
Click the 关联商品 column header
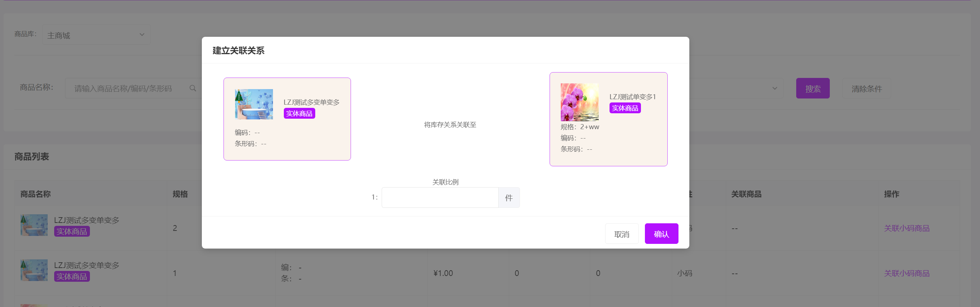tap(746, 194)
